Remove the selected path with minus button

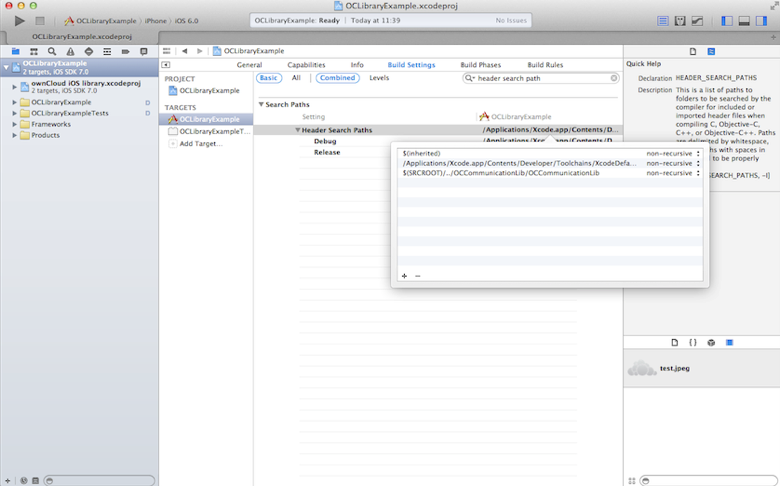(x=417, y=276)
